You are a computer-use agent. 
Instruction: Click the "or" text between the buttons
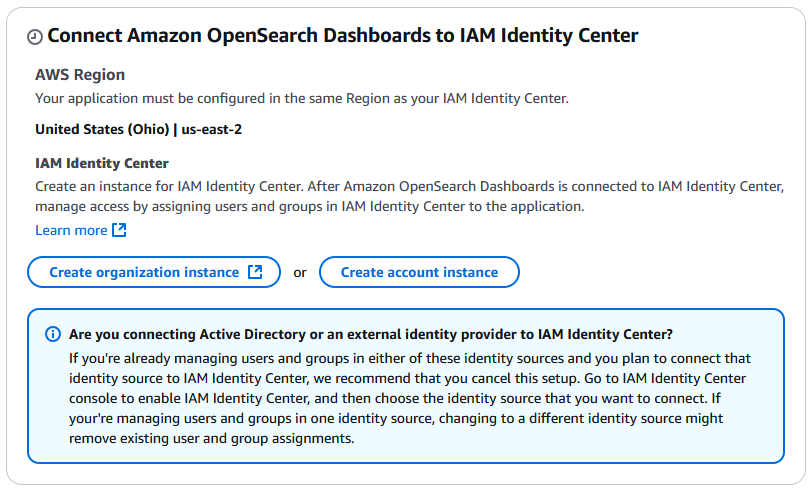tap(300, 273)
